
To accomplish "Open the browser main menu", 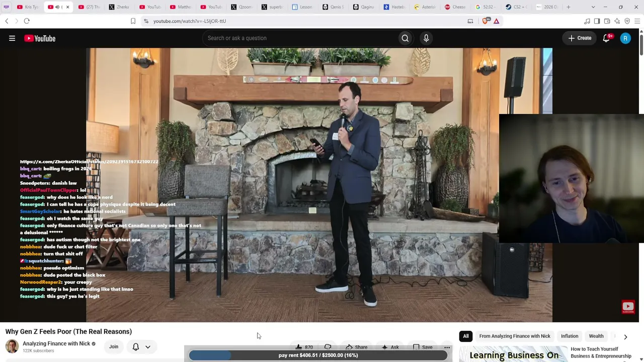I will tap(637, 21).
